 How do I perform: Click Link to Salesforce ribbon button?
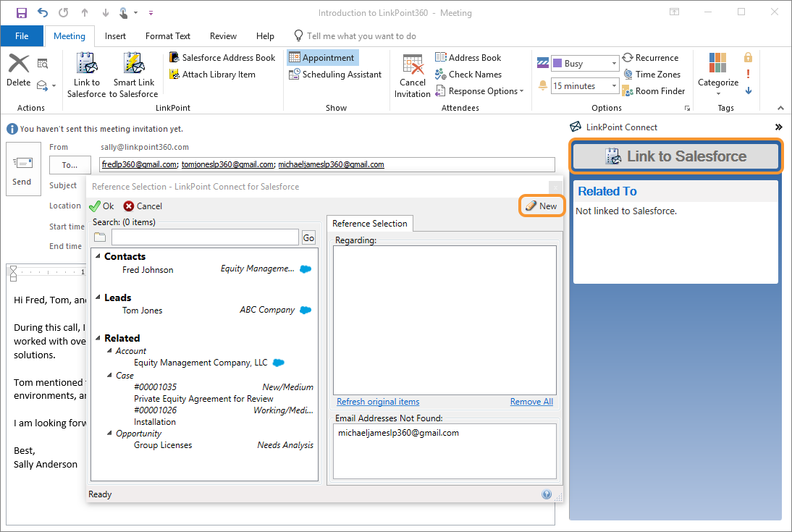coord(86,75)
